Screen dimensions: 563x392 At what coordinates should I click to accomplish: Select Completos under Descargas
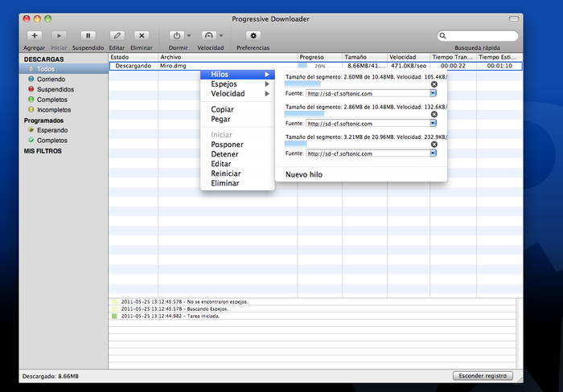coord(52,100)
